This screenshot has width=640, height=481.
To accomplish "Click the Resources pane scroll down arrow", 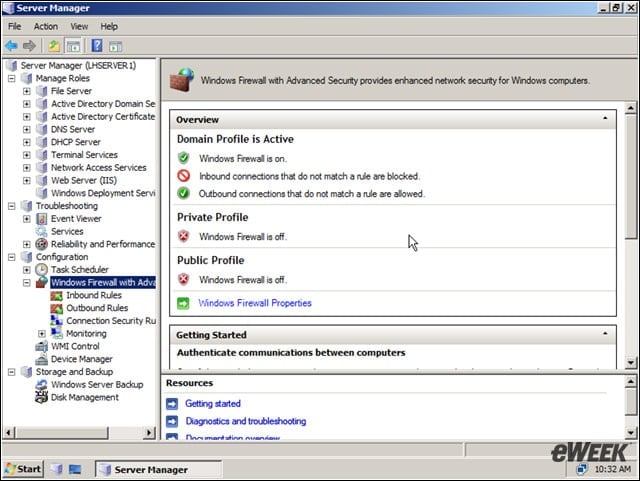I will [631, 432].
